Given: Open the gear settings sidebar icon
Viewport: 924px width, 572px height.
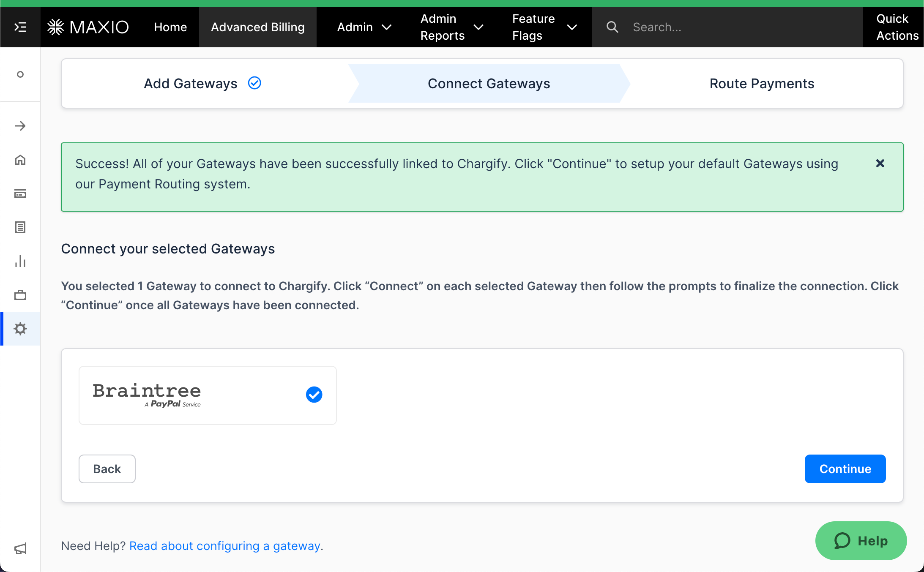Looking at the screenshot, I should click(x=20, y=329).
